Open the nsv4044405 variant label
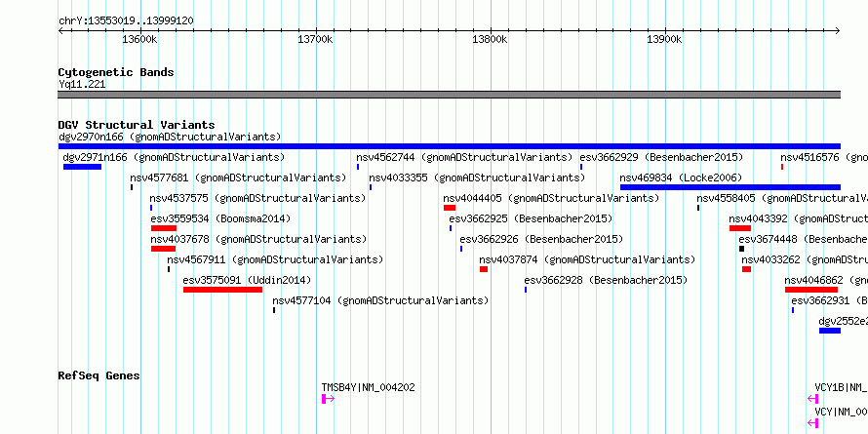The height and width of the screenshot is (434, 868). (551, 198)
